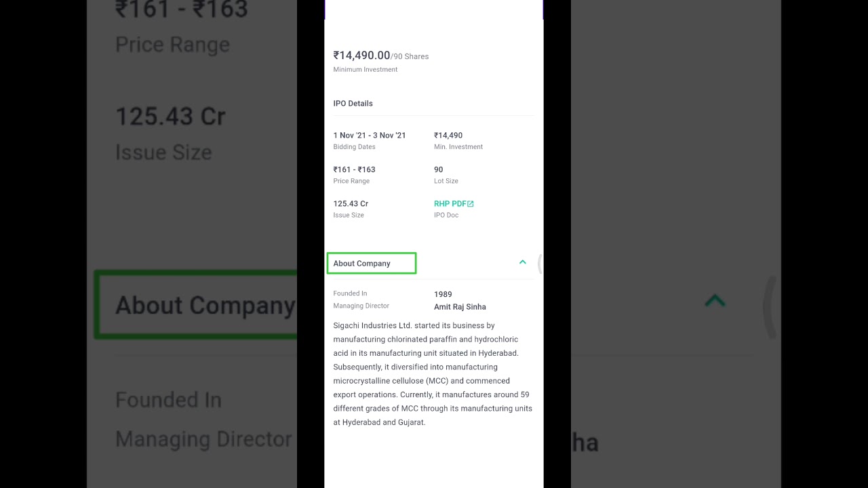Click the gray scroll handle at panel edge

tap(540, 263)
